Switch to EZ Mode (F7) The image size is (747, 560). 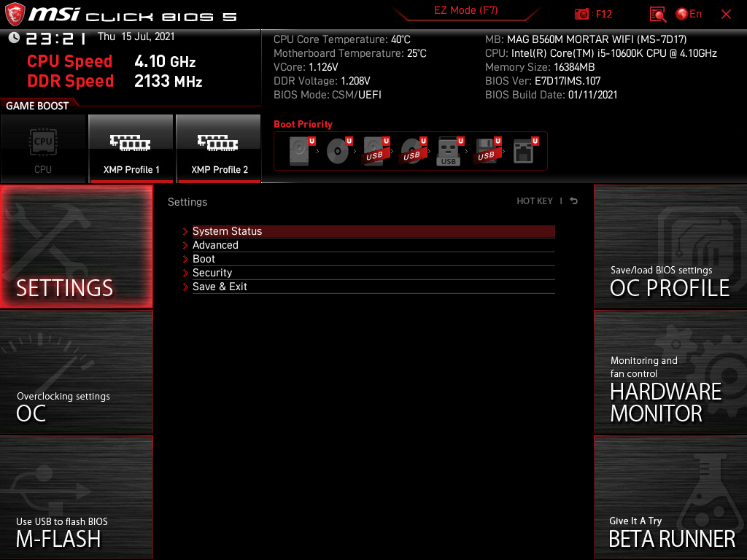(x=465, y=11)
